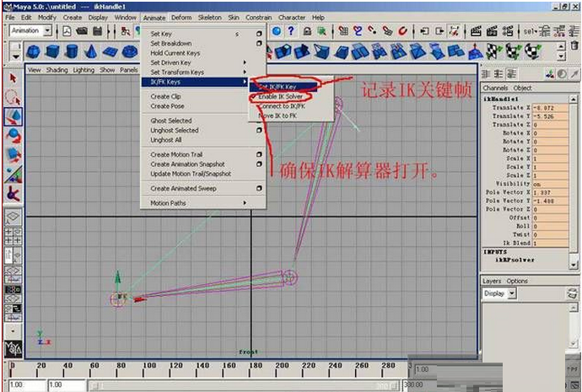The width and height of the screenshot is (582, 392).
Task: Click the blue question mark help icon
Action: coord(291,31)
